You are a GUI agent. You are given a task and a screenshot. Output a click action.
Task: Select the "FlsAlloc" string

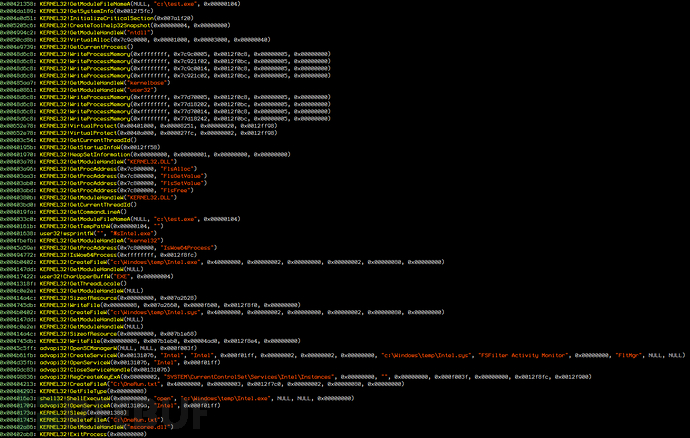pyautogui.click(x=179, y=169)
